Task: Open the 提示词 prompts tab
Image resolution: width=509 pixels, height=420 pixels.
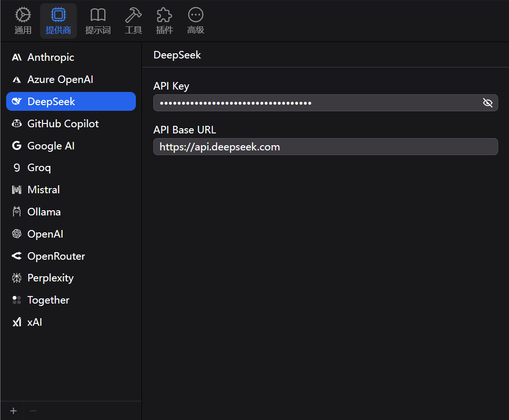Action: pyautogui.click(x=98, y=21)
